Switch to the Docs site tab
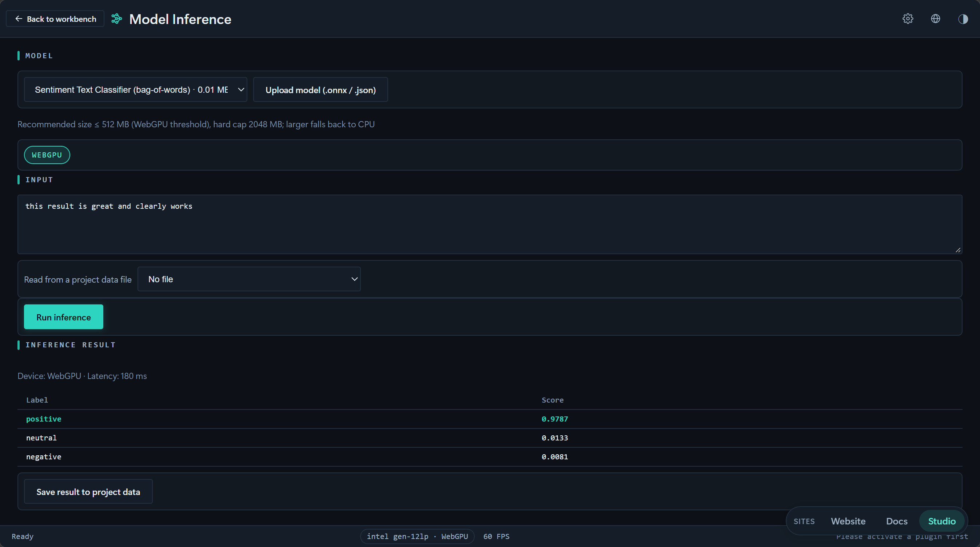 tap(897, 521)
